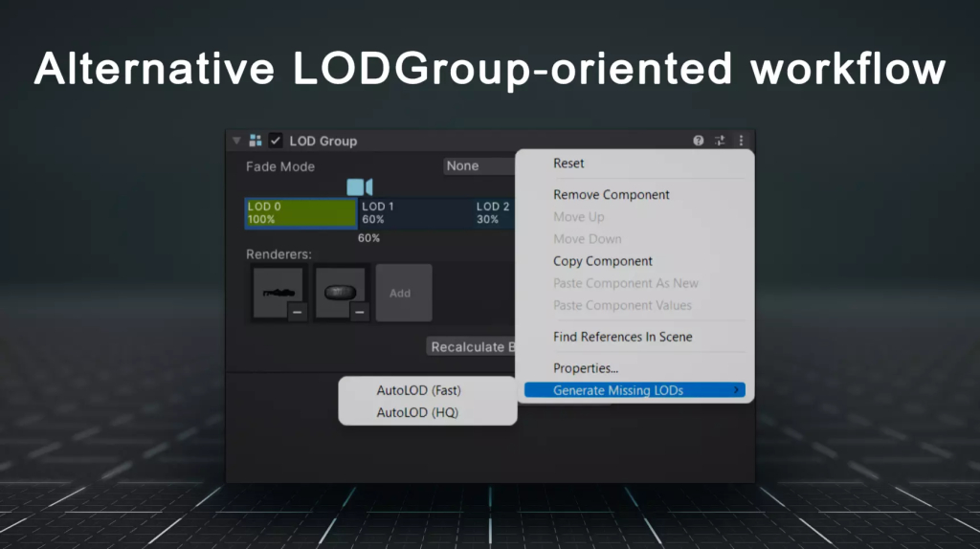Select AutoLOD (Fast) option
The width and height of the screenshot is (980, 549).
pyautogui.click(x=418, y=390)
